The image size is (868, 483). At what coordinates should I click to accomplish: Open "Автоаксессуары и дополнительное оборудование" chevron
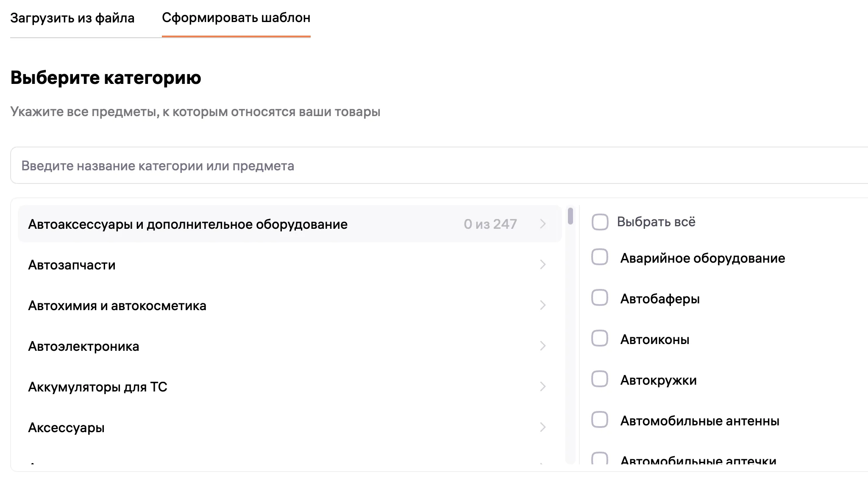pos(543,224)
